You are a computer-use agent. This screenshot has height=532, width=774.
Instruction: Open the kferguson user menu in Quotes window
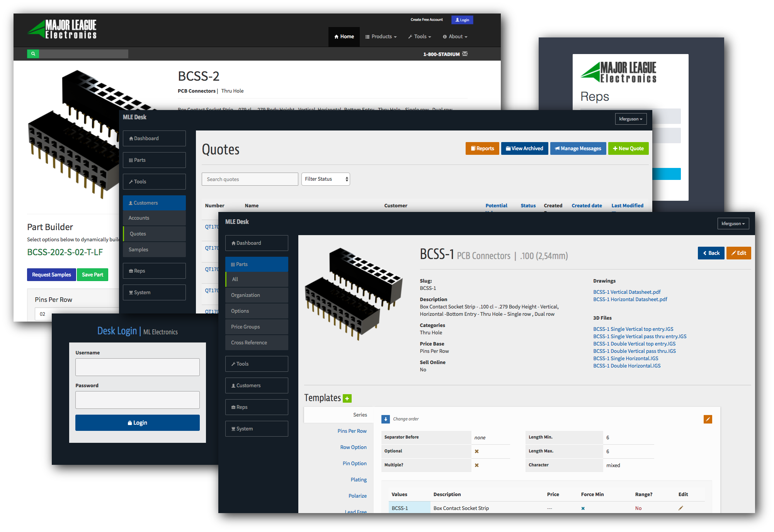[x=631, y=119]
